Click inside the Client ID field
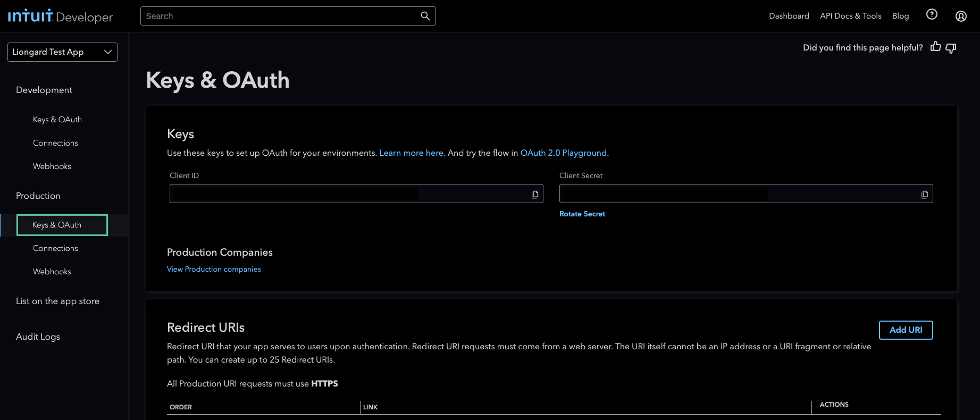 (x=356, y=194)
